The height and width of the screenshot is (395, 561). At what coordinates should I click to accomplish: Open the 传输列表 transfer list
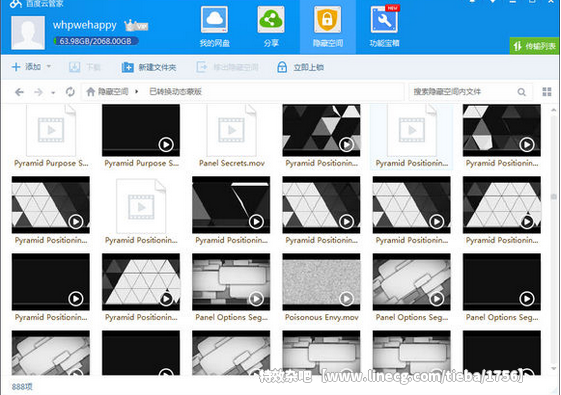[x=535, y=46]
